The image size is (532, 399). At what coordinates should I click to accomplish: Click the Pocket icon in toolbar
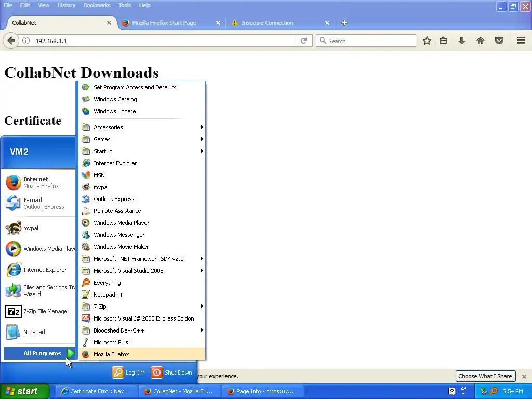[x=499, y=41]
